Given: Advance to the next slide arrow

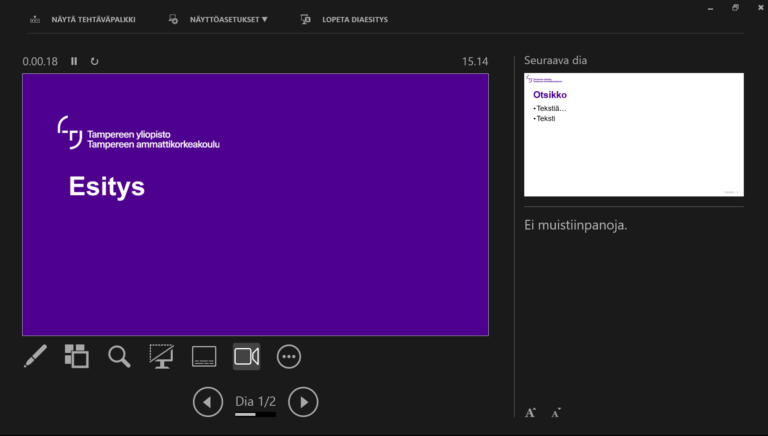Looking at the screenshot, I should pos(303,402).
